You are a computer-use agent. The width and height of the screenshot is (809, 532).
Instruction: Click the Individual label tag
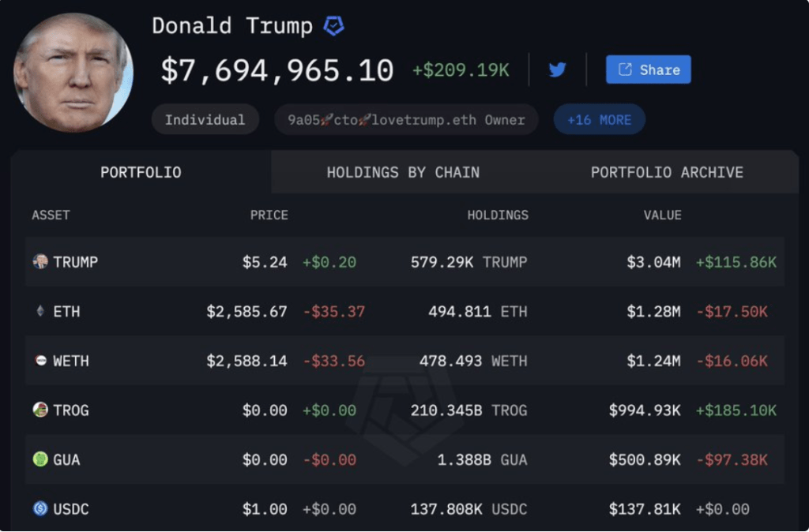(205, 119)
